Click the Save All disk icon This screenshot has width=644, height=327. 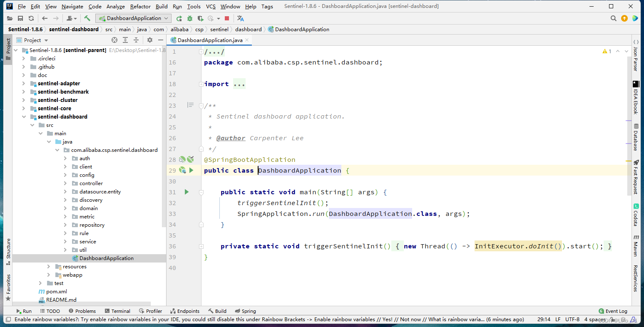[20, 18]
